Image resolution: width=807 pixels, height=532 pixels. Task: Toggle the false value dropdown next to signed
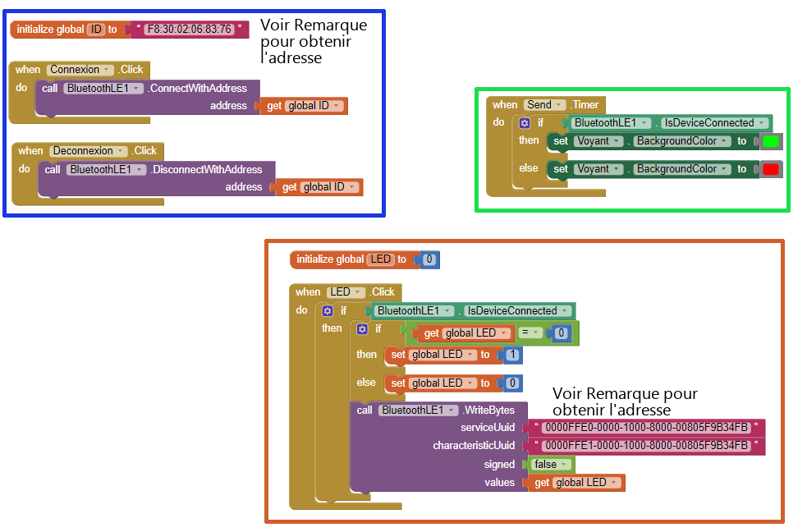[x=565, y=465]
